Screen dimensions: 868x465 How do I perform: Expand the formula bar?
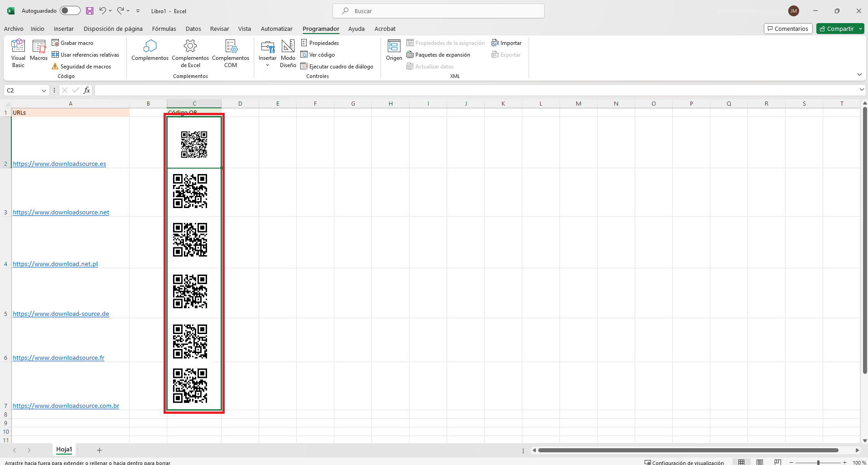[x=862, y=90]
